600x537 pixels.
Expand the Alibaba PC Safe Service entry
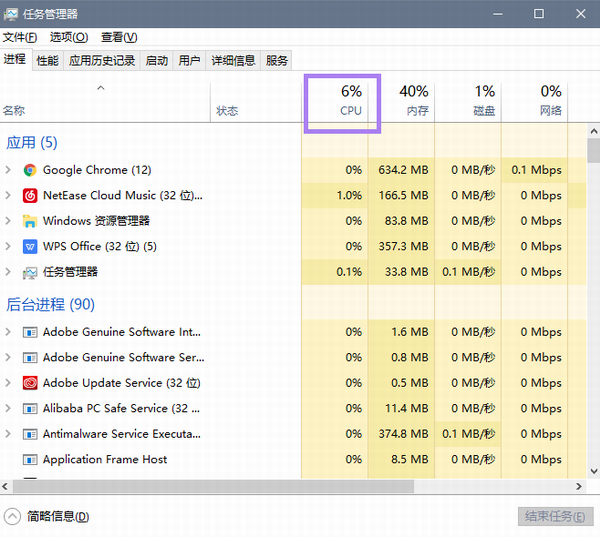coord(8,408)
